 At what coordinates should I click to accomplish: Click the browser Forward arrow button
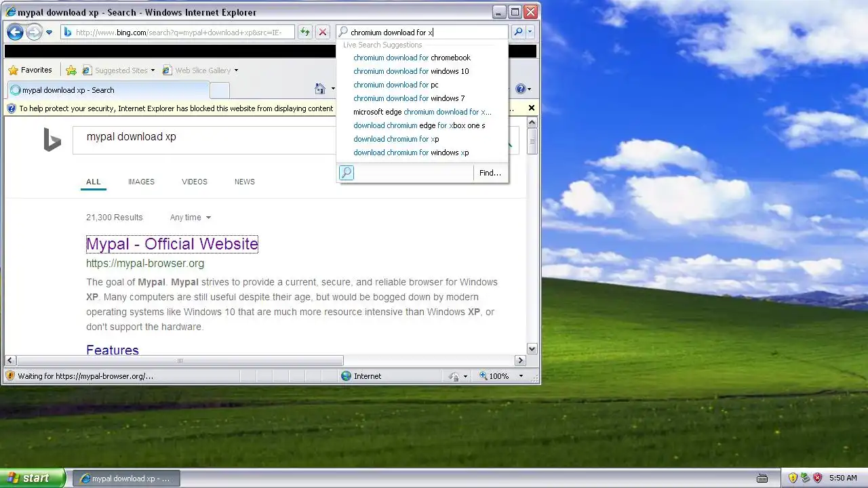pyautogui.click(x=34, y=32)
